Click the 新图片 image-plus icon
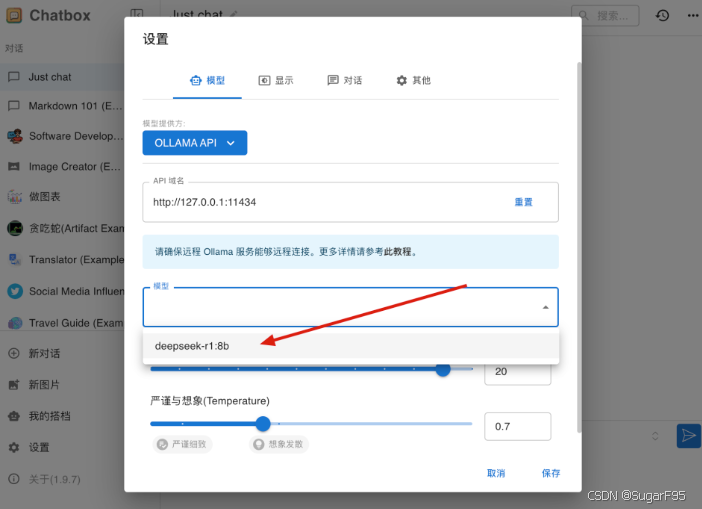Image resolution: width=702 pixels, height=509 pixels. tap(14, 385)
